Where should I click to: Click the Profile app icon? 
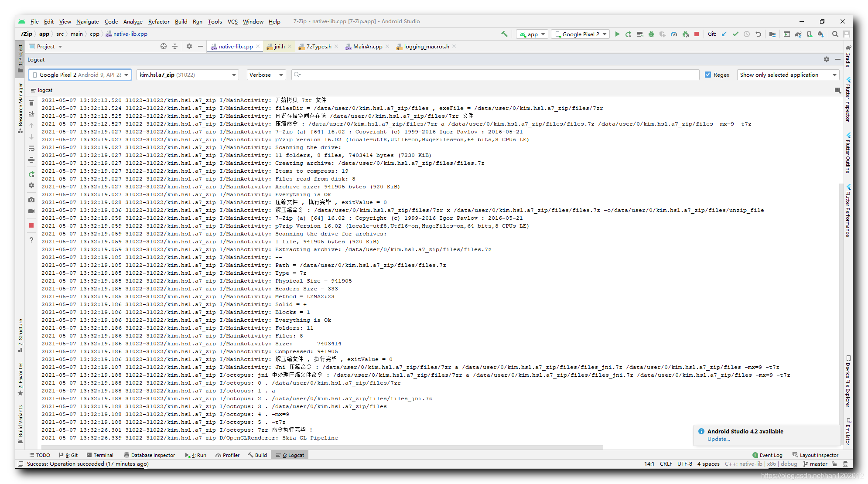pyautogui.click(x=673, y=34)
